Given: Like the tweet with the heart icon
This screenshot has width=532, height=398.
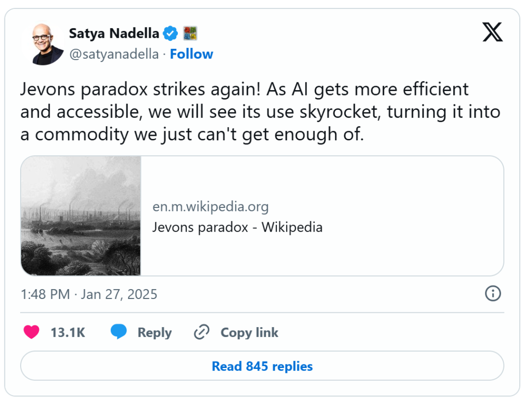Looking at the screenshot, I should (x=31, y=332).
